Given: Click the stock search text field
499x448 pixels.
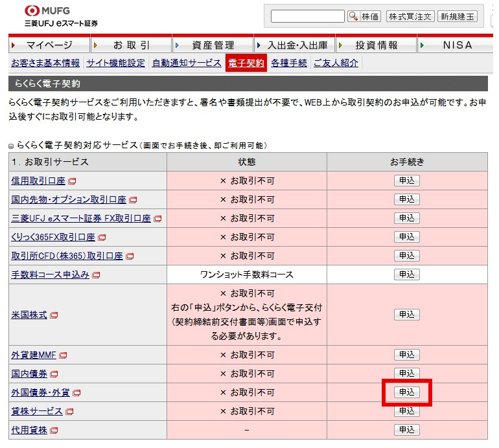Looking at the screenshot, I should tap(307, 16).
